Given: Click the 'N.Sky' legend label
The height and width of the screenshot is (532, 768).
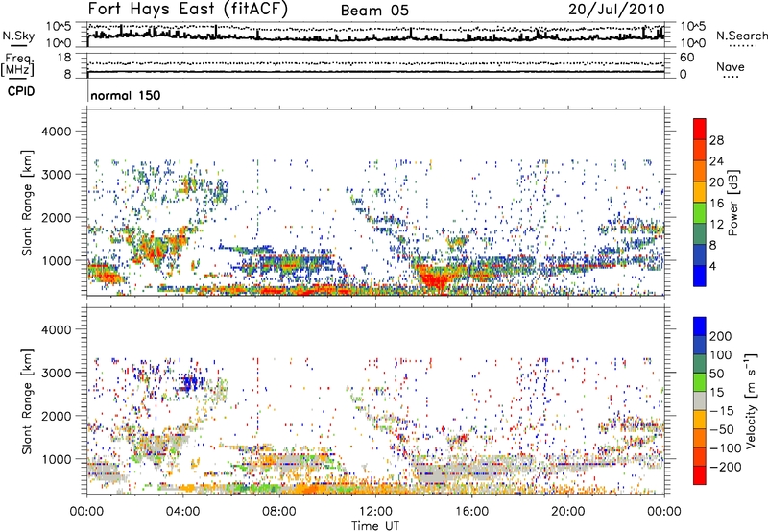Looking at the screenshot, I should (18, 36).
